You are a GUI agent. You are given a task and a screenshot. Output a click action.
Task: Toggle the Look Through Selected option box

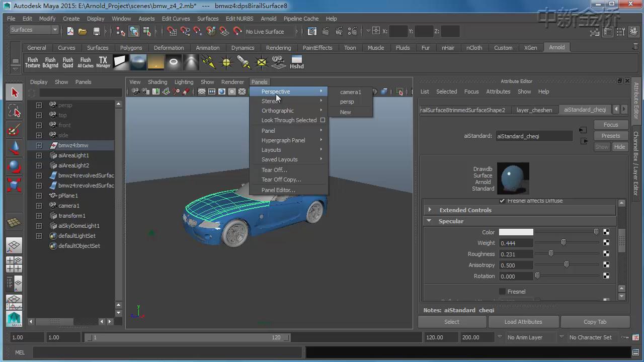point(323,120)
